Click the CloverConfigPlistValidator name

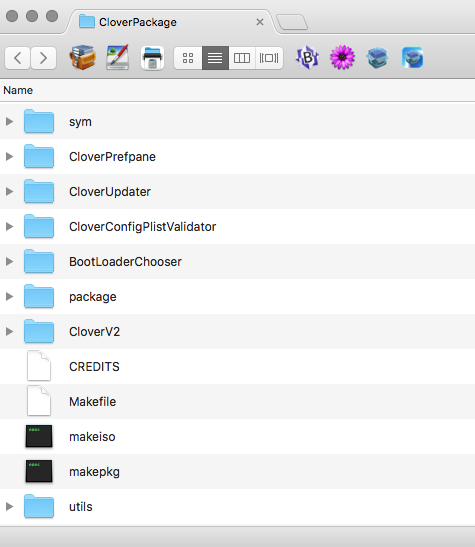[x=142, y=227]
